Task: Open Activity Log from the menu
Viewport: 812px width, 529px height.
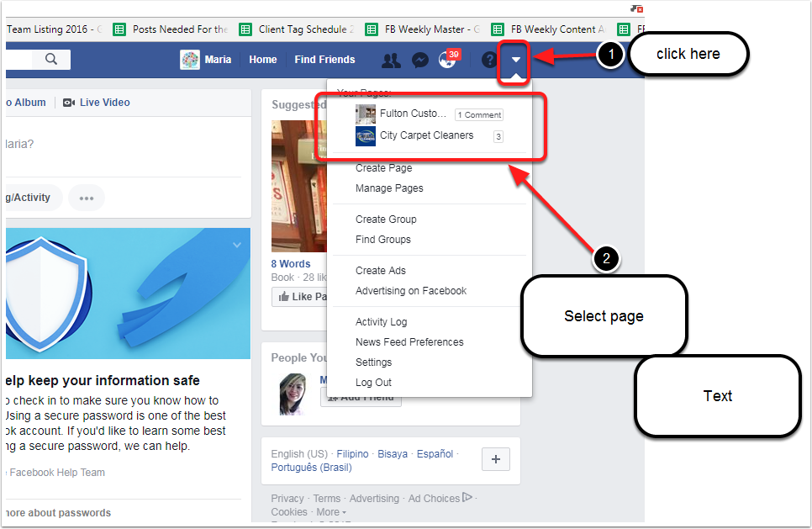Action: click(x=381, y=322)
